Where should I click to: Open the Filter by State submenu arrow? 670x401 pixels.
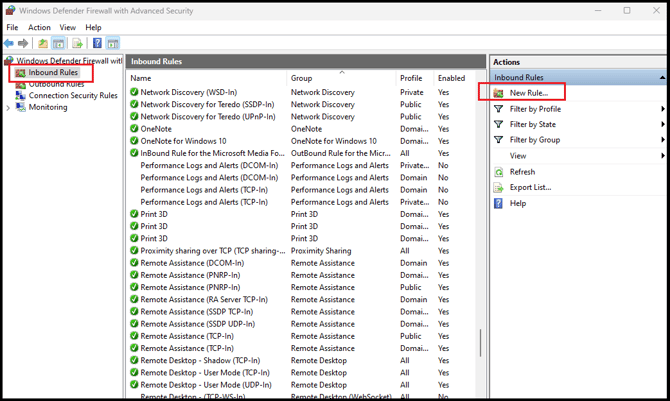(x=662, y=125)
